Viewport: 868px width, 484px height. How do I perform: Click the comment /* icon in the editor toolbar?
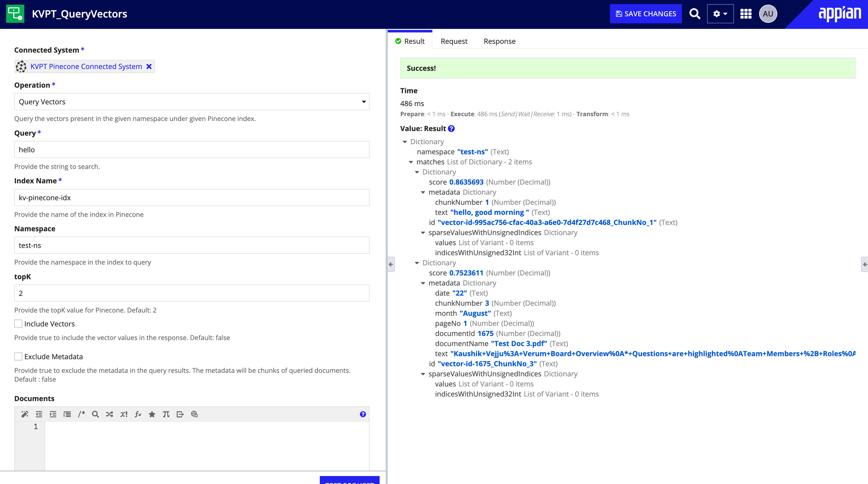pyautogui.click(x=81, y=414)
